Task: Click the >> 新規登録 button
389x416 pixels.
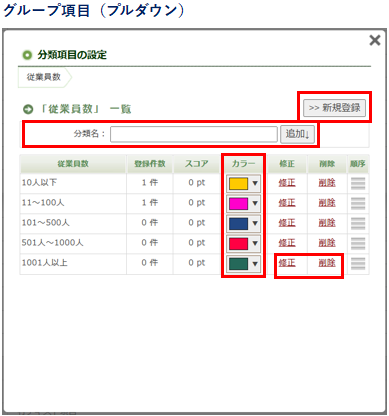Action: pos(334,108)
